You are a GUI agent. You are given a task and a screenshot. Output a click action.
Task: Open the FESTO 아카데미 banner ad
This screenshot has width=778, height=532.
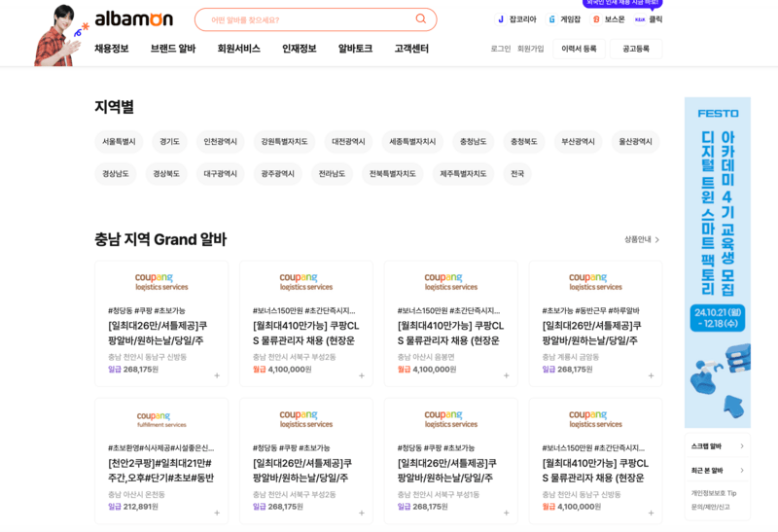pos(718,263)
